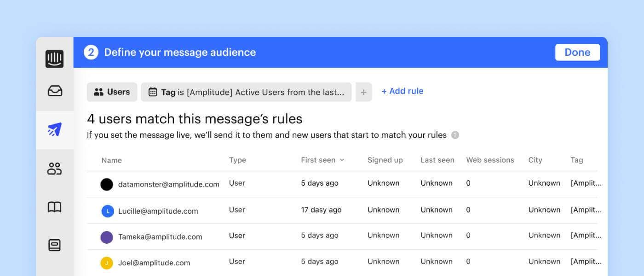This screenshot has width=644, height=276.
Task: Click the black avatar for datamonster
Action: tap(107, 185)
